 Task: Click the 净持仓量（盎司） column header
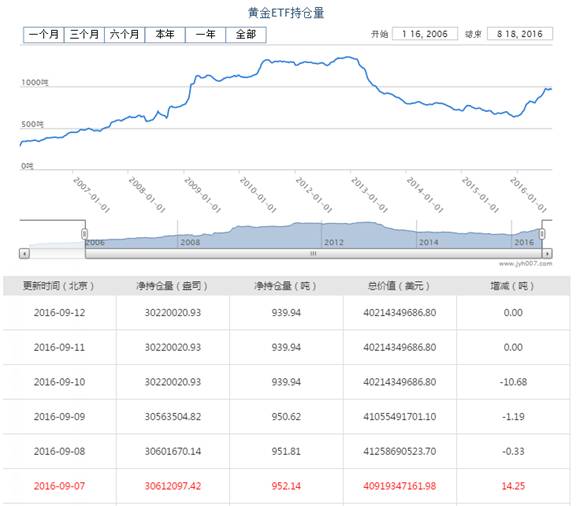coord(172,286)
